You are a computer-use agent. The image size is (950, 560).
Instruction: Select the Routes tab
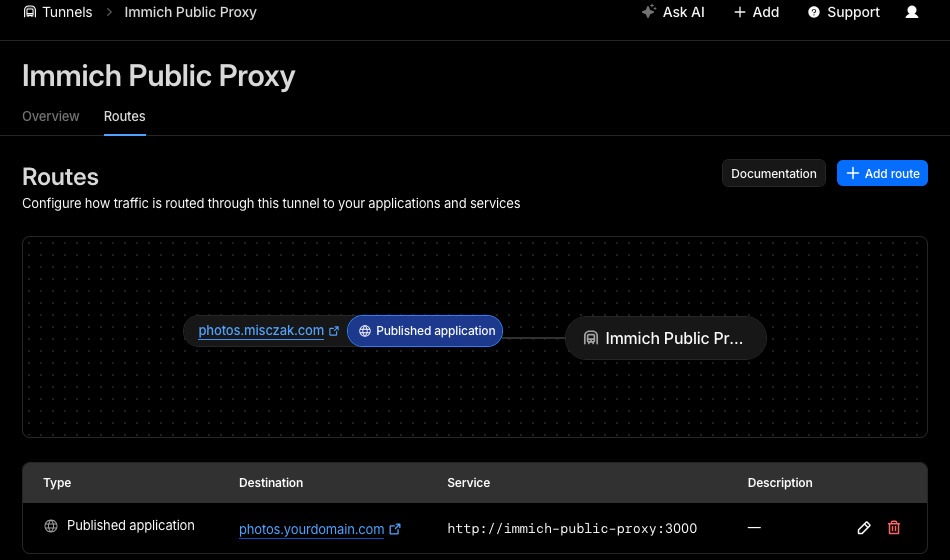(125, 116)
